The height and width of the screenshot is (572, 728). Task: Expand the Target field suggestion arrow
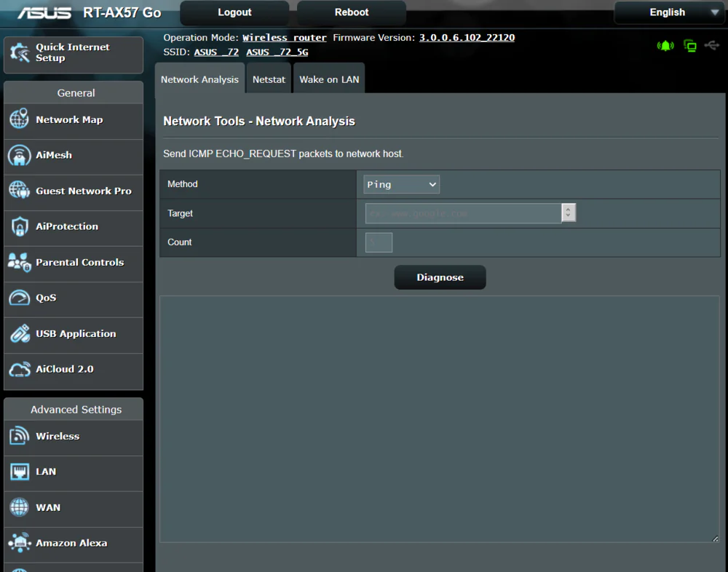click(x=569, y=212)
